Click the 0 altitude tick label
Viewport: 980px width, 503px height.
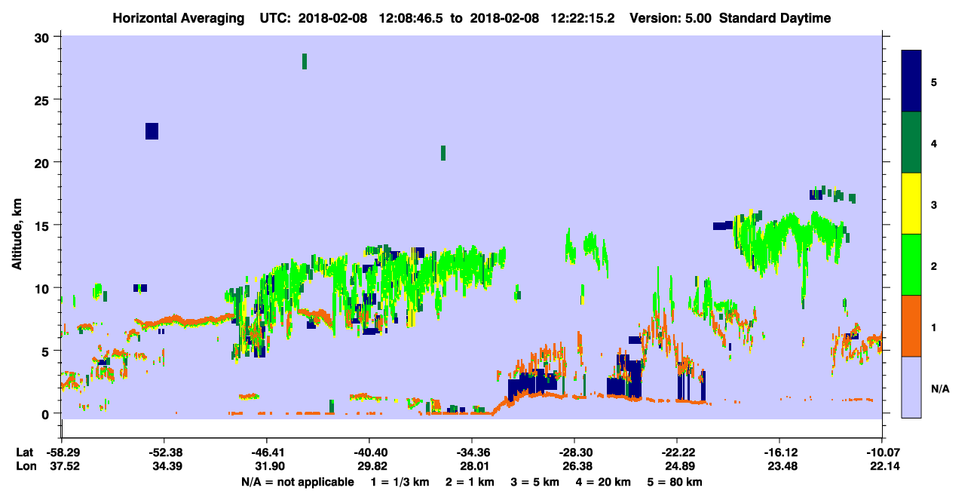[47, 413]
